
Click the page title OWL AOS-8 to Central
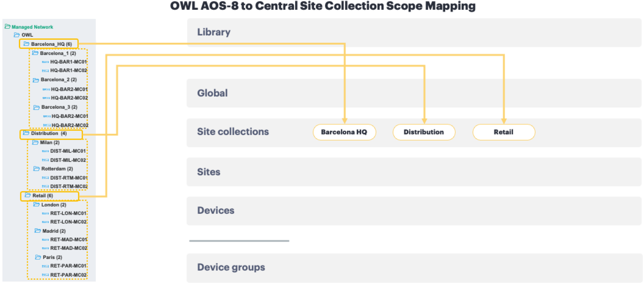(x=323, y=6)
